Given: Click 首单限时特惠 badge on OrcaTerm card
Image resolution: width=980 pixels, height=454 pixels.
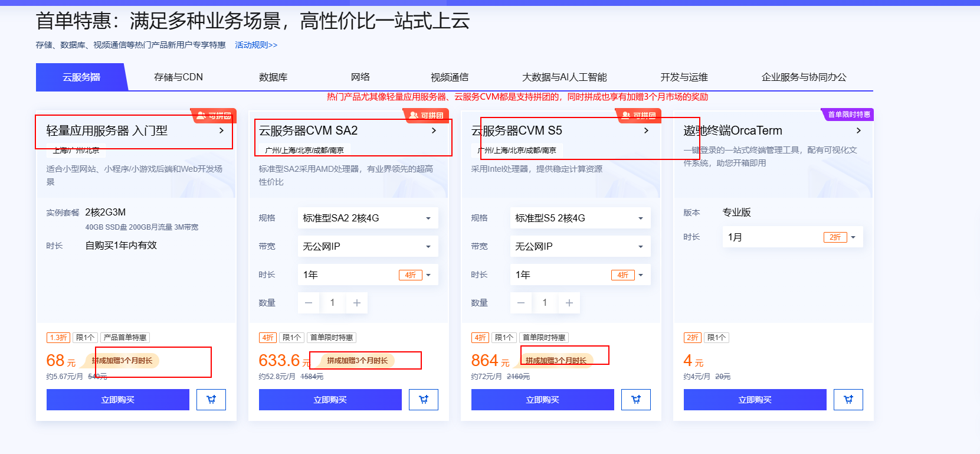Looking at the screenshot, I should pyautogui.click(x=848, y=115).
